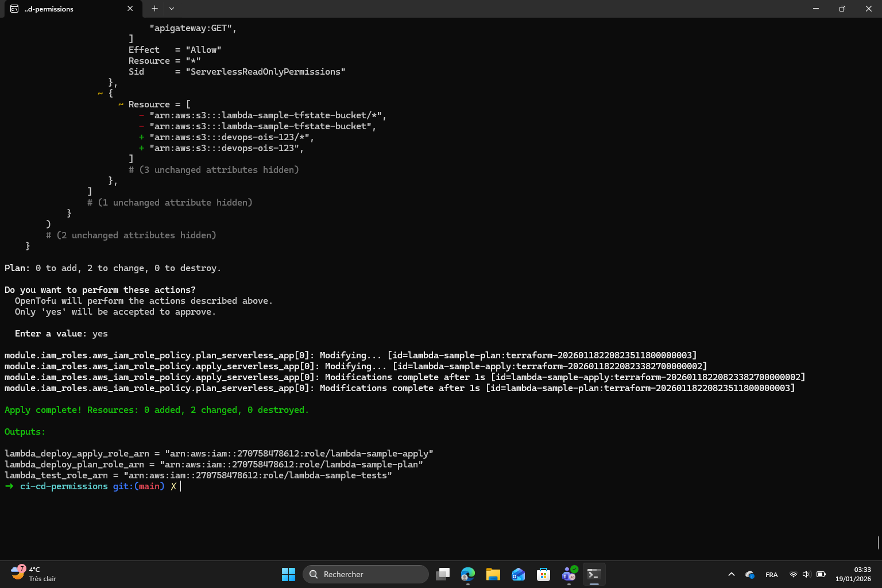Expand hidden system tray icons

tap(732, 574)
